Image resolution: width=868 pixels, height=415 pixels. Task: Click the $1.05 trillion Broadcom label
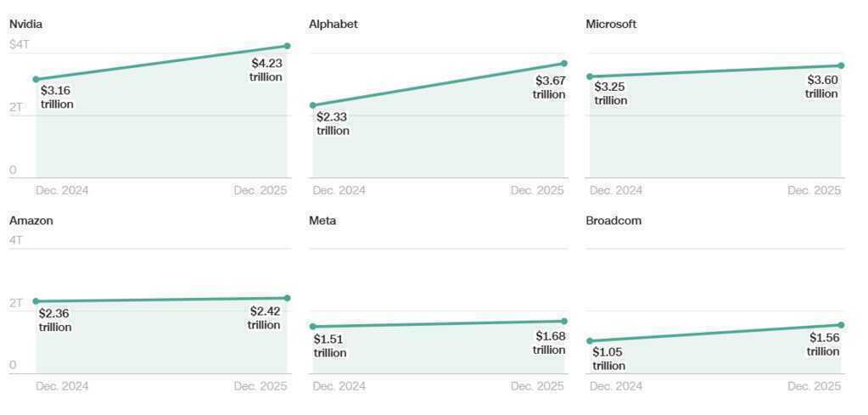(x=609, y=359)
